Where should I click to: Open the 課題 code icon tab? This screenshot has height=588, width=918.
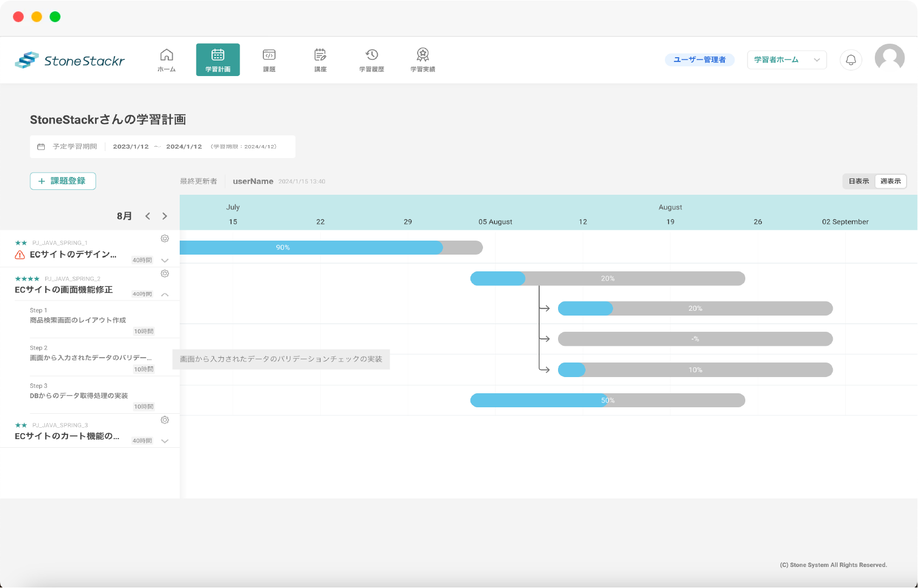(269, 60)
